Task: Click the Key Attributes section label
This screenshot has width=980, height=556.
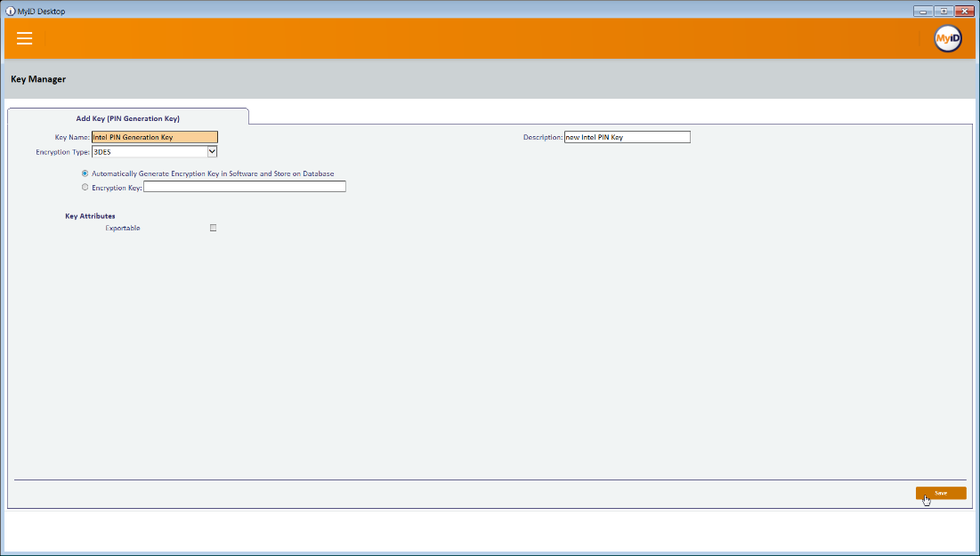Action: coord(90,216)
